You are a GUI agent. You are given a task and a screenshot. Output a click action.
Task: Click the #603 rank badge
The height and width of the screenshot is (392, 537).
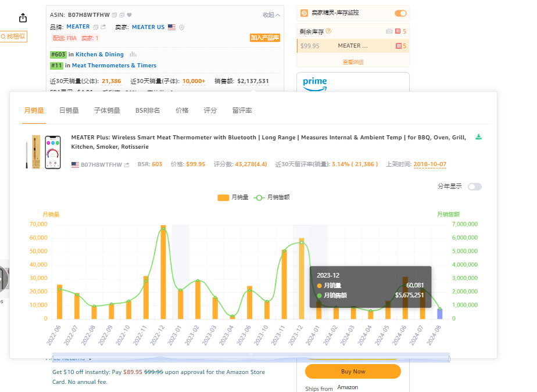click(x=58, y=55)
